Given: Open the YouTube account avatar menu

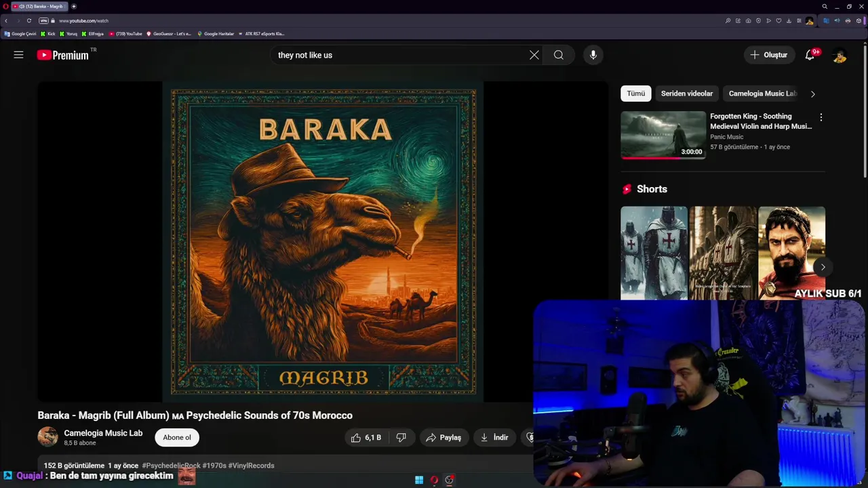Looking at the screenshot, I should 840,56.
